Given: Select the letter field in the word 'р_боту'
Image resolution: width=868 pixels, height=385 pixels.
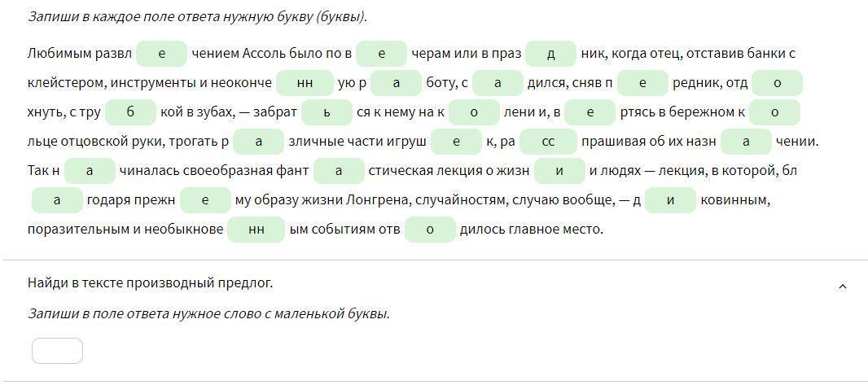Looking at the screenshot, I should 396,83.
